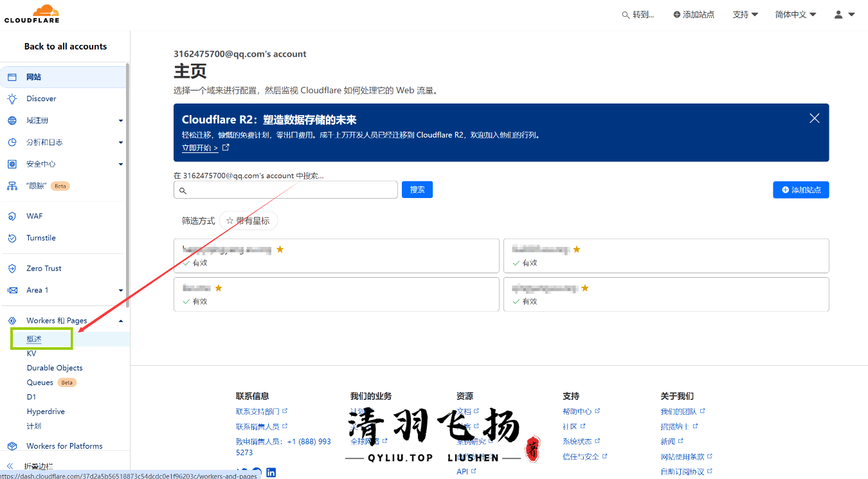Image resolution: width=868 pixels, height=479 pixels.
Task: Click the collapse sidebar chevrons icon
Action: pyautogui.click(x=10, y=466)
